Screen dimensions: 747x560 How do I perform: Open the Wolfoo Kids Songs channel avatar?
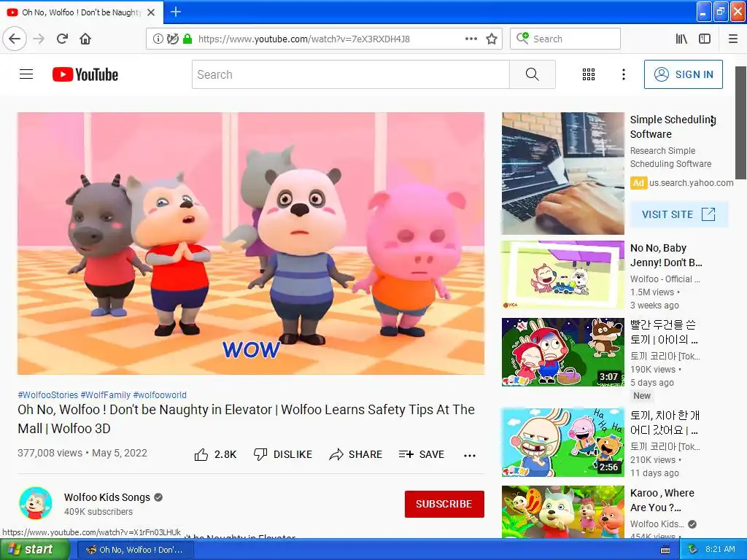click(36, 503)
